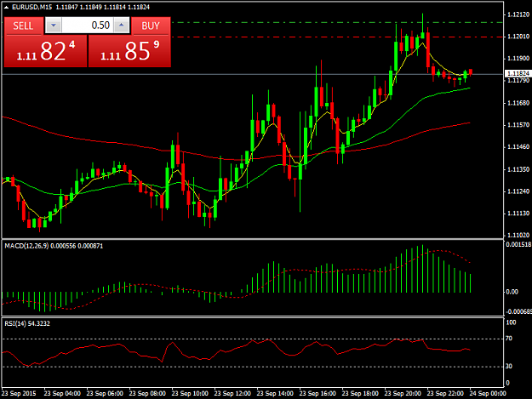Decrease lot volume with down arrow
The height and width of the screenshot is (399, 532).
(x=54, y=26)
